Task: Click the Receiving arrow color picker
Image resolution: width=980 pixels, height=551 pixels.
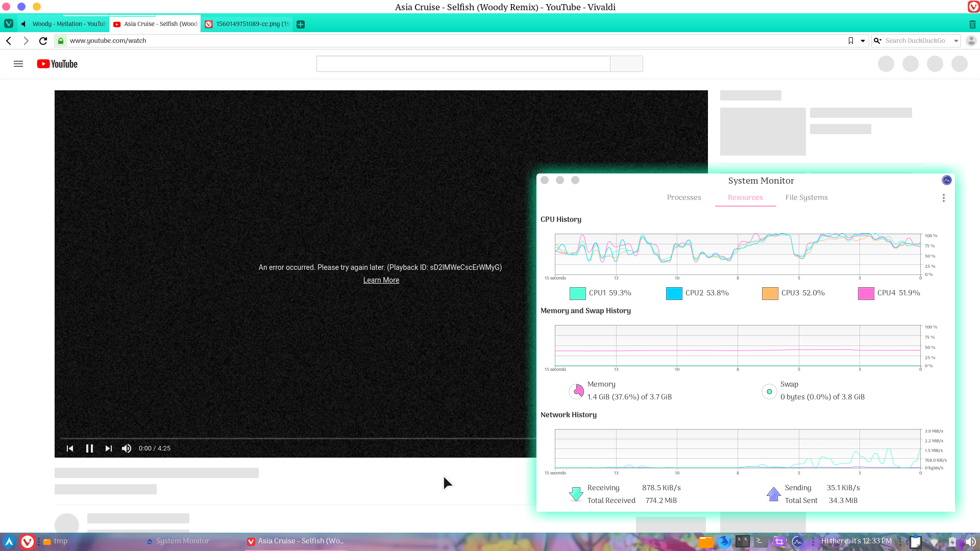Action: click(x=576, y=494)
